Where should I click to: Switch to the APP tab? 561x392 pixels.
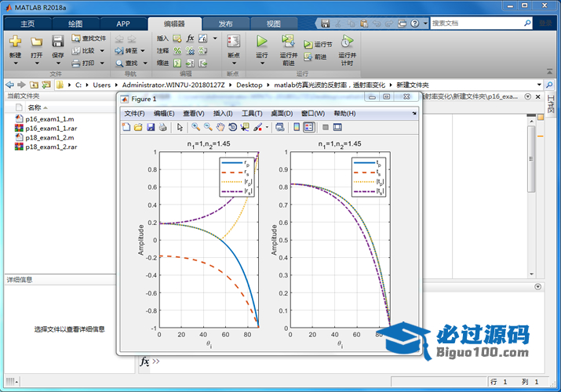coord(123,24)
